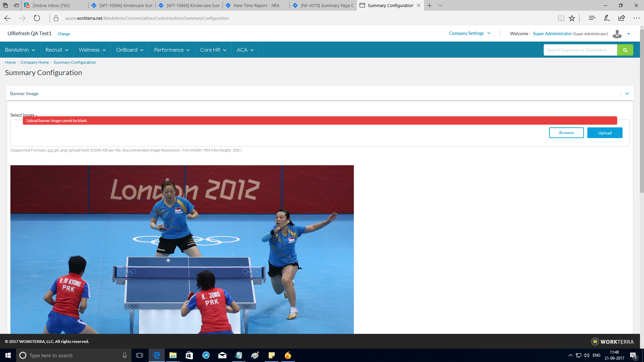Screen dimensions: 644x362
Task: Open the BenAdmin menu
Action: tap(20, 50)
